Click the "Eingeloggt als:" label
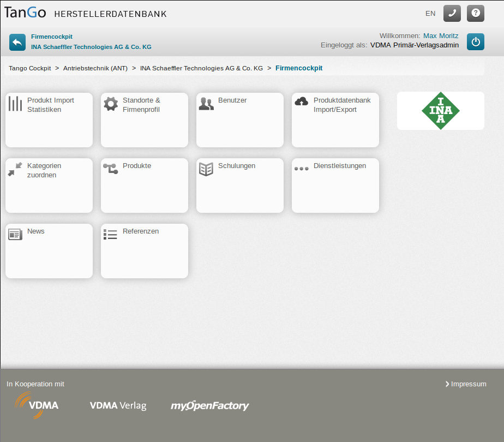Screen dimensions: 504x442 click(x=344, y=45)
